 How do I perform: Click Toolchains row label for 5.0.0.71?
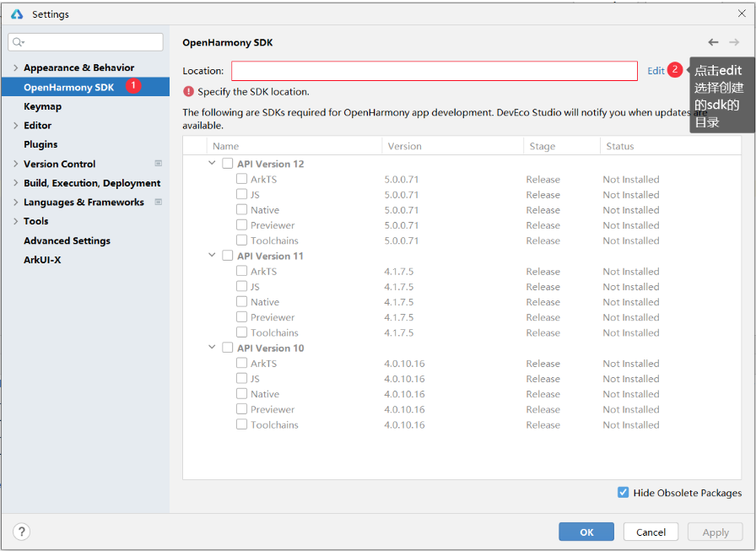click(x=274, y=240)
